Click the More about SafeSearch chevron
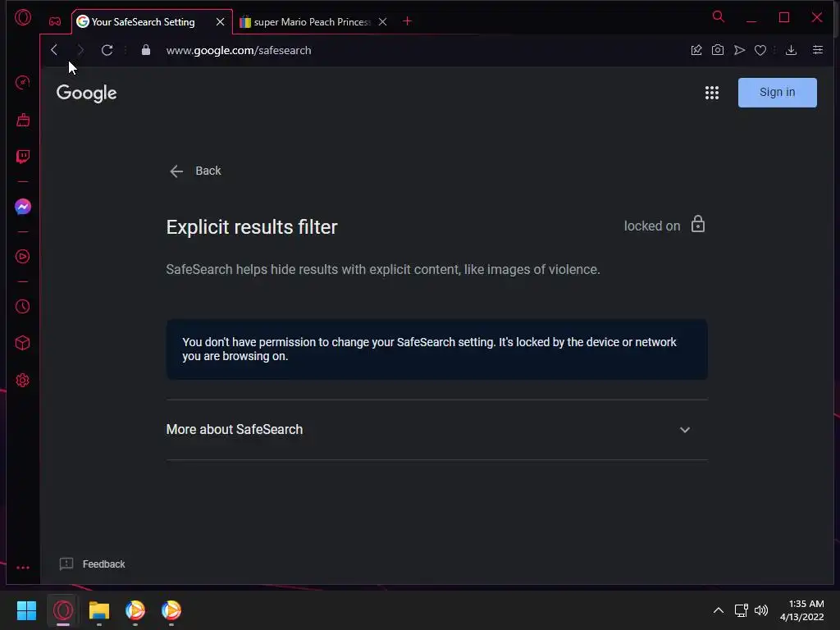The image size is (840, 630). click(x=685, y=430)
